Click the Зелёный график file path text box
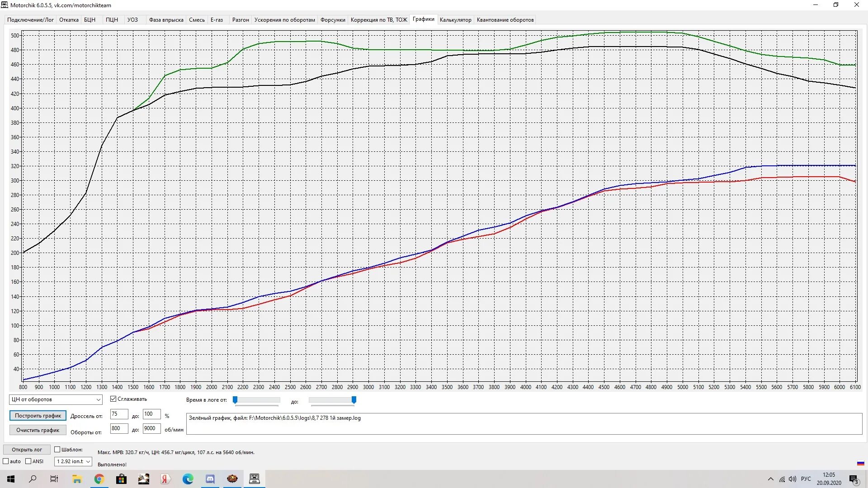 [x=524, y=424]
